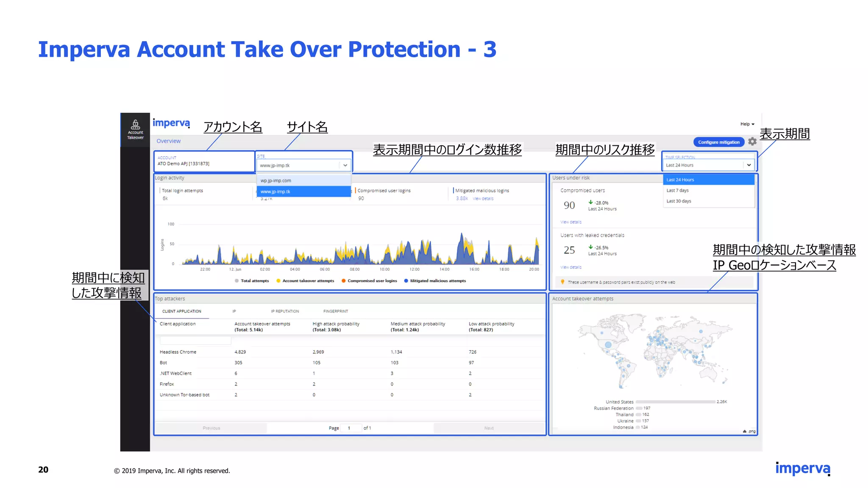Open the Site dropdown showing www.jp-imp.tk
The width and height of the screenshot is (868, 488).
(x=303, y=165)
